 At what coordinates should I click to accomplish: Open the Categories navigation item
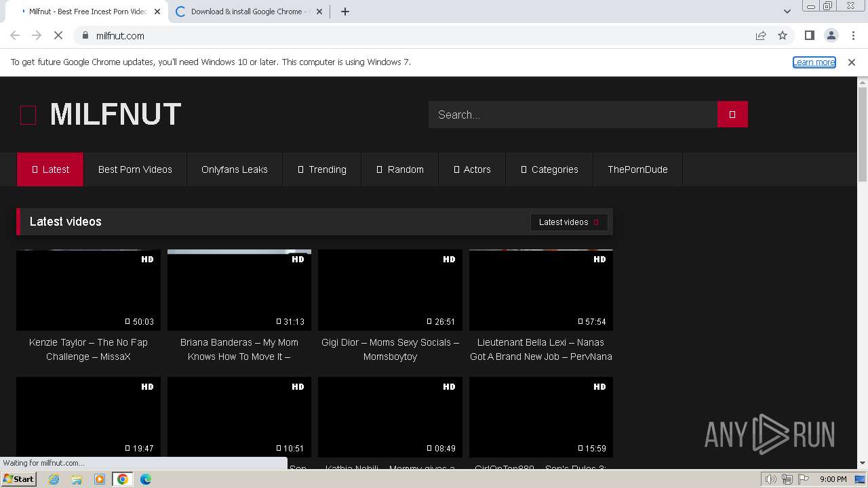pos(549,169)
